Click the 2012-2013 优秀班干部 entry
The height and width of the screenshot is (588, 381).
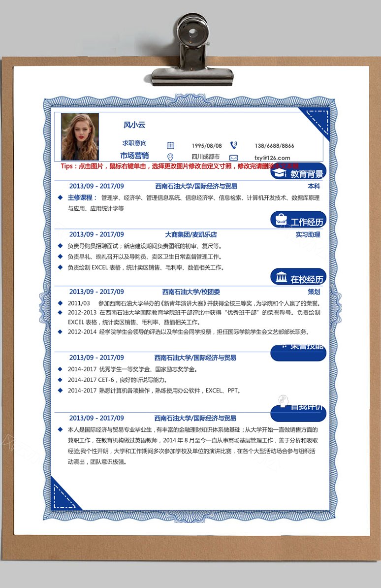point(194,317)
